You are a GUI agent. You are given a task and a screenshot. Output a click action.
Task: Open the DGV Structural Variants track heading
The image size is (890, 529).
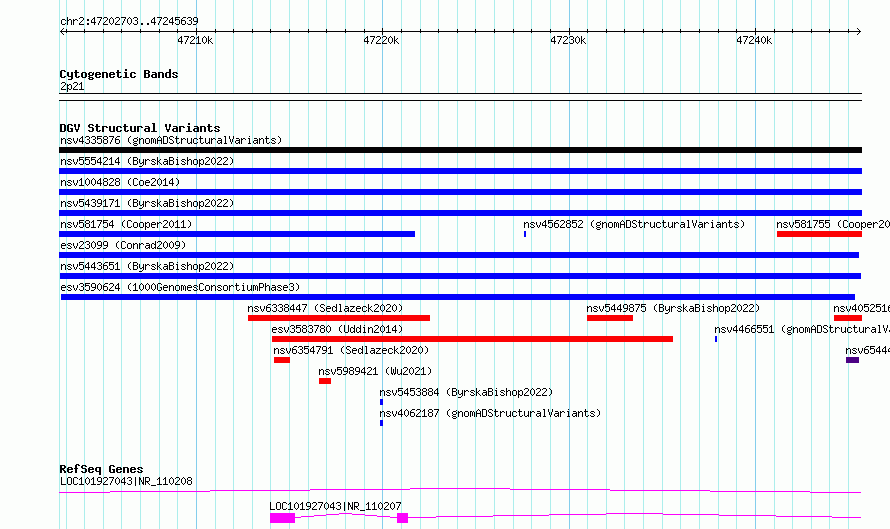pyautogui.click(x=140, y=128)
